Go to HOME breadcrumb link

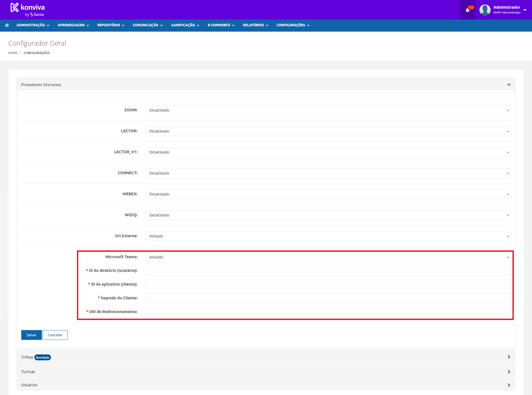tap(13, 53)
